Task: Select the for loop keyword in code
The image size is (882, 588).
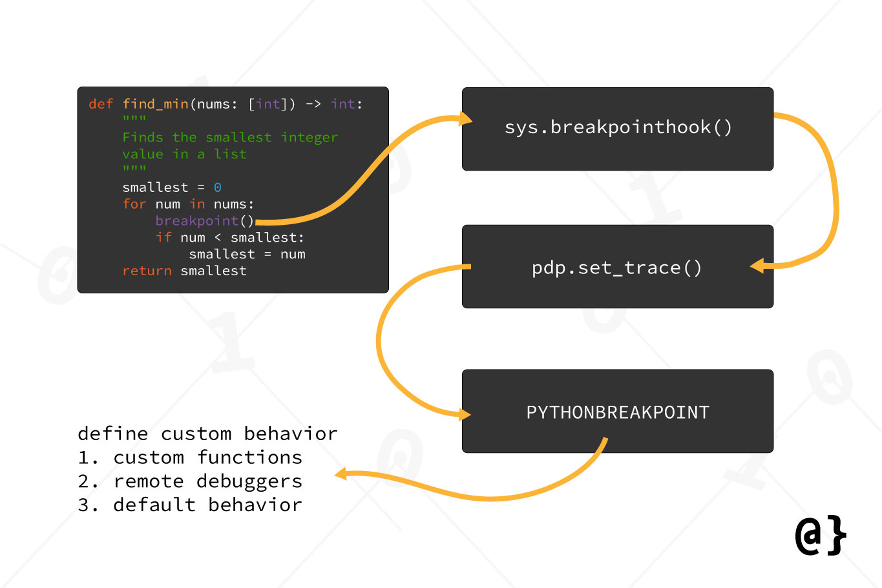Action: [x=134, y=204]
